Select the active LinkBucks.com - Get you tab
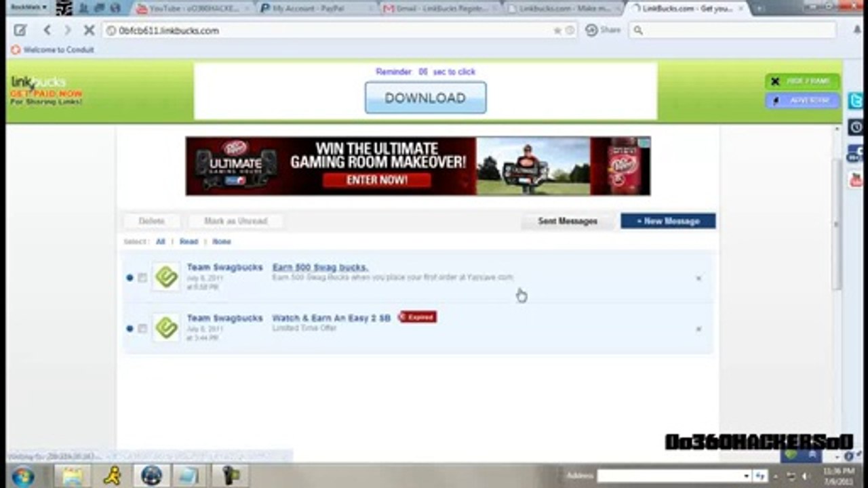Viewport: 868px width, 488px height. 688,9
